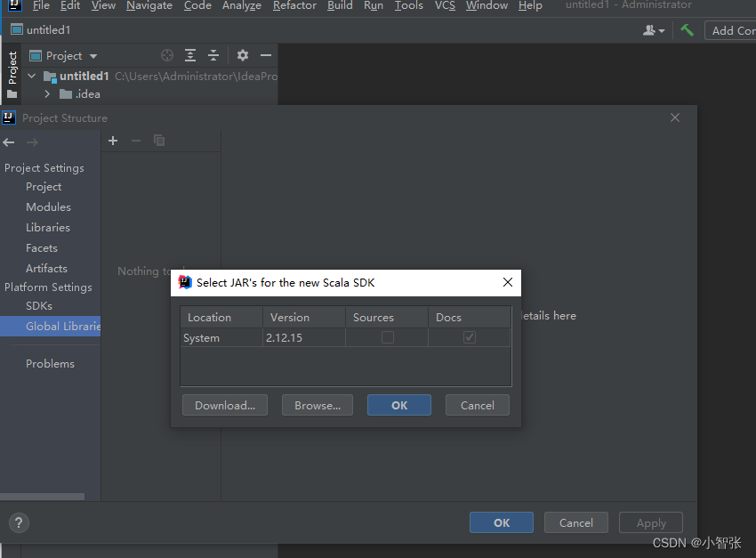Click the IntelliJ icon in Project Structure title
This screenshot has height=558, width=756.
pos(9,117)
